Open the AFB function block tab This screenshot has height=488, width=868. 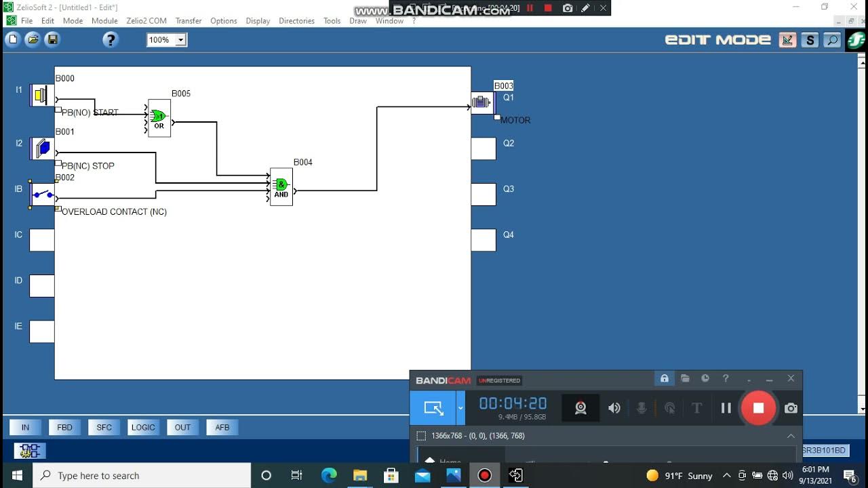222,427
